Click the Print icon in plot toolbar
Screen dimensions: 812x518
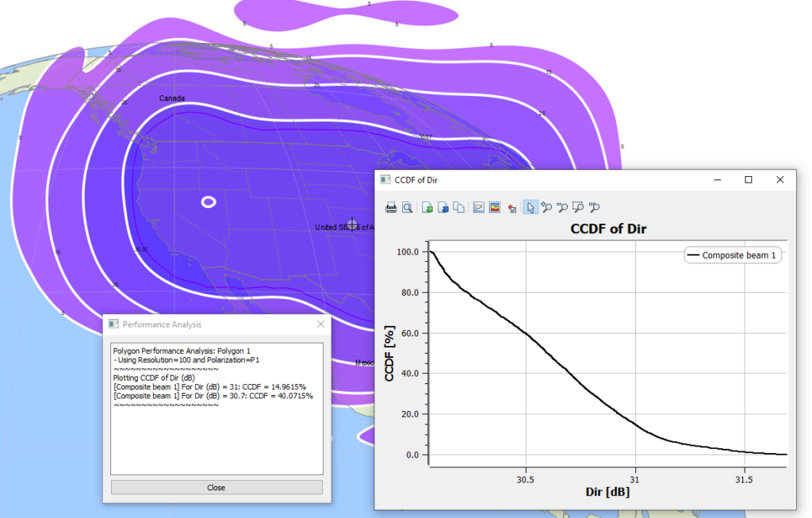click(x=391, y=208)
